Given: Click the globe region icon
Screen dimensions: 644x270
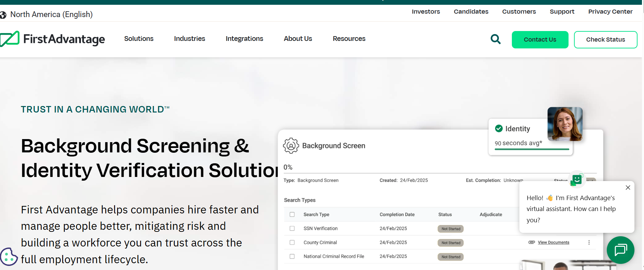Looking at the screenshot, I should pyautogui.click(x=3, y=15).
